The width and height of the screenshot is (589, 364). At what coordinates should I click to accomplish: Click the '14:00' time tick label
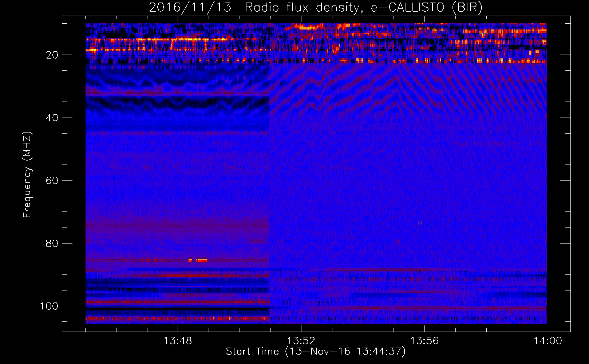point(548,341)
